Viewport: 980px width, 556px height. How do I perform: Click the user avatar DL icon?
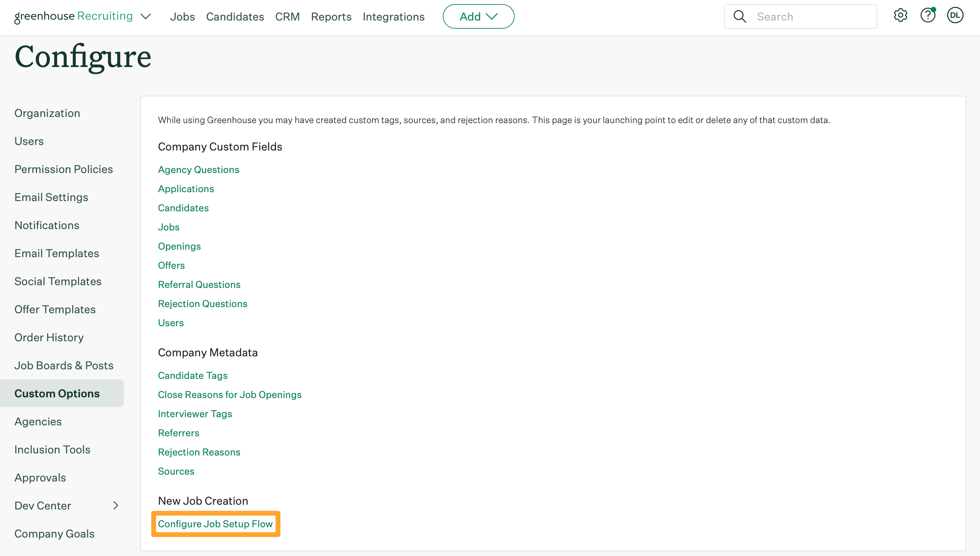pyautogui.click(x=954, y=16)
